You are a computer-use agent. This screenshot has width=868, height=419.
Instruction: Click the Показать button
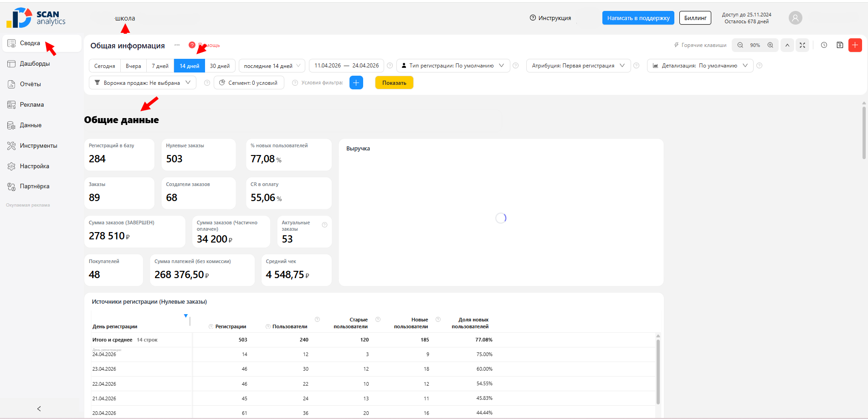[394, 83]
